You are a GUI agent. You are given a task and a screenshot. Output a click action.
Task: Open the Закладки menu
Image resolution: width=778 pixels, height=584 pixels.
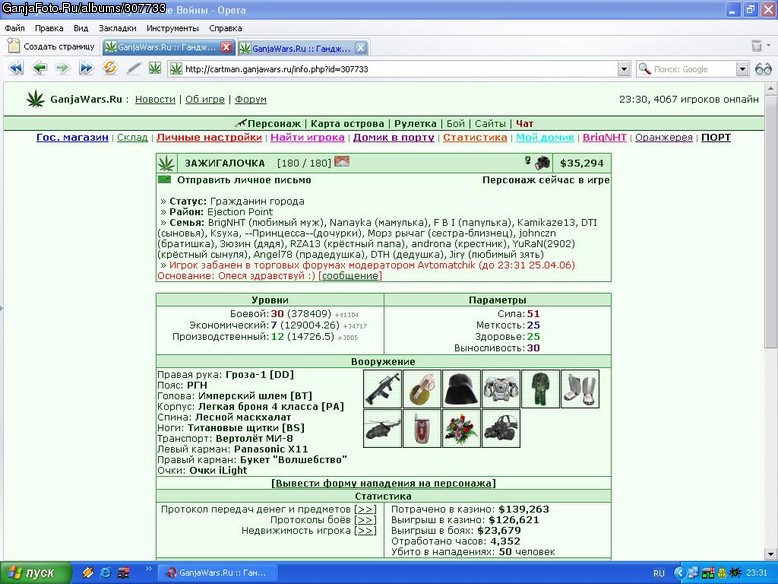(x=117, y=28)
